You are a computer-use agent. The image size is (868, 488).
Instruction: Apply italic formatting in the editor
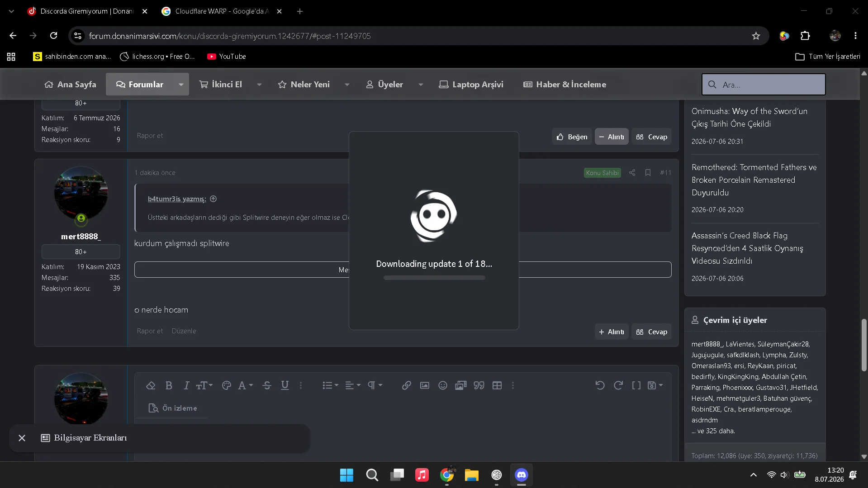(x=186, y=385)
